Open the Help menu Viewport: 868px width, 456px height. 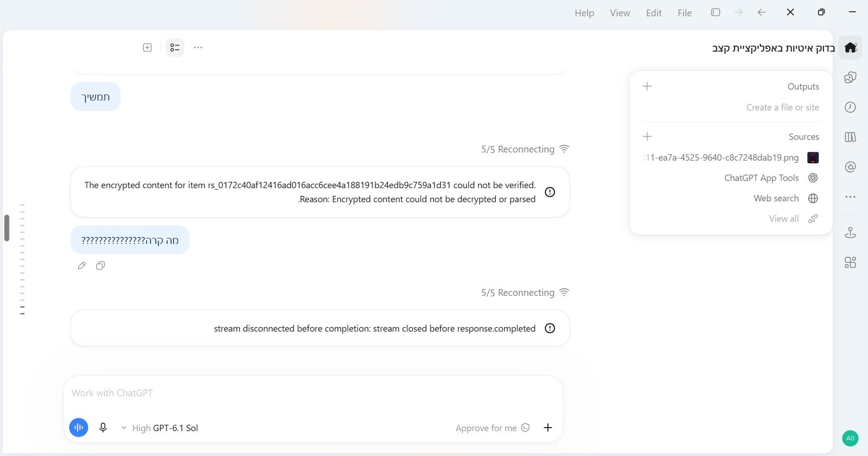click(x=585, y=13)
